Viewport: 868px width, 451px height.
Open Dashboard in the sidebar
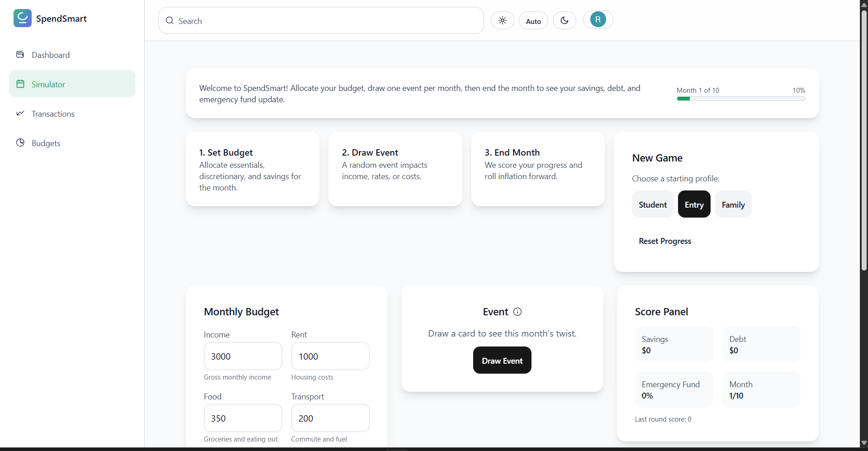pos(72,55)
